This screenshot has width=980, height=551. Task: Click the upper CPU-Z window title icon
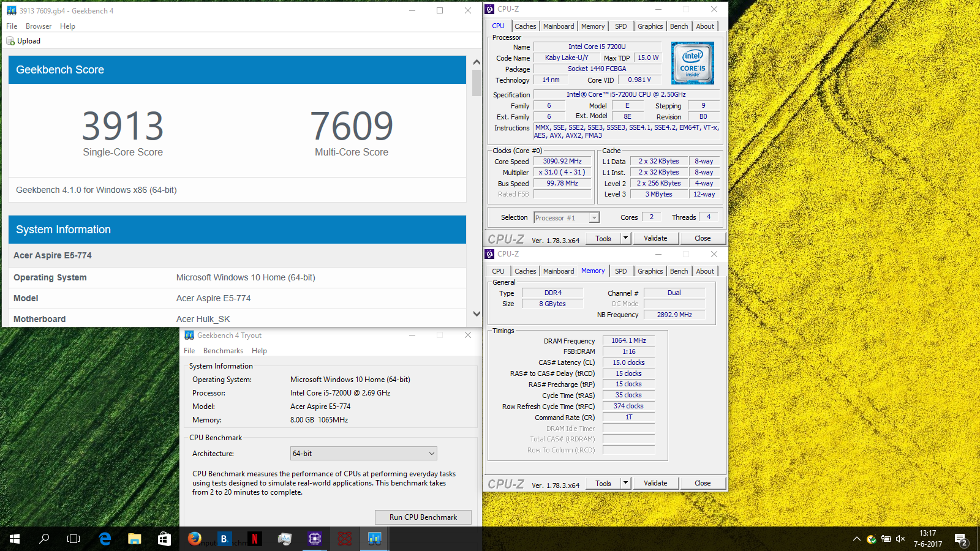click(489, 9)
